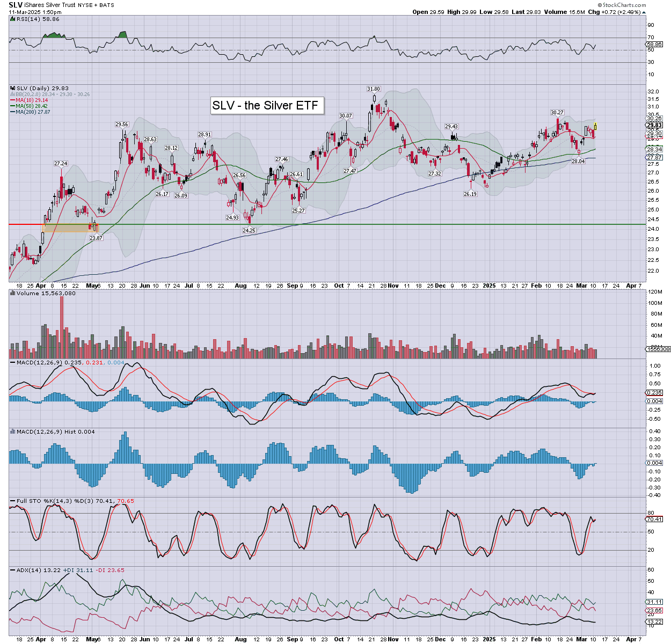Screen dimensions: 671x644
Task: Click the Full STO legend line icon
Action: (13, 501)
